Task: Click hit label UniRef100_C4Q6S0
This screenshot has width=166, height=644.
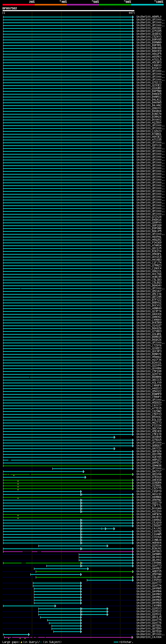Action: pyautogui.click(x=149, y=65)
